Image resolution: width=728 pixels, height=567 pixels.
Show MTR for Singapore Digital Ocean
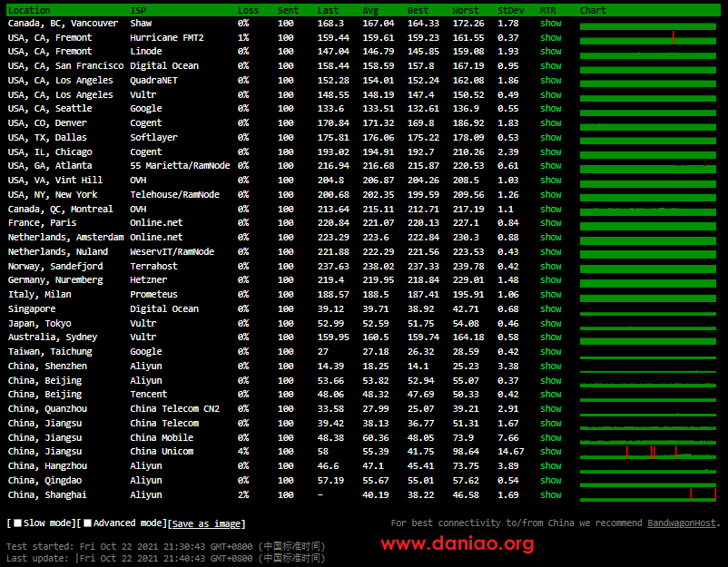tap(551, 308)
